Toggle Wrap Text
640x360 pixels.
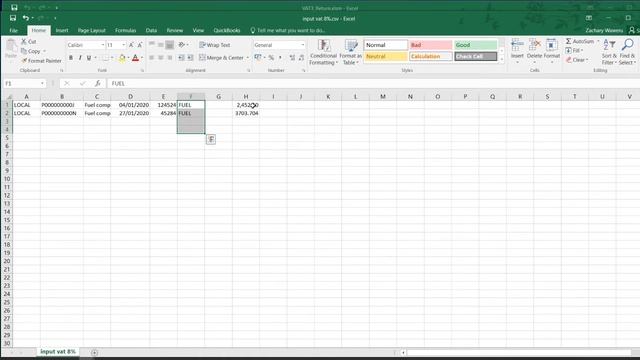(x=215, y=45)
